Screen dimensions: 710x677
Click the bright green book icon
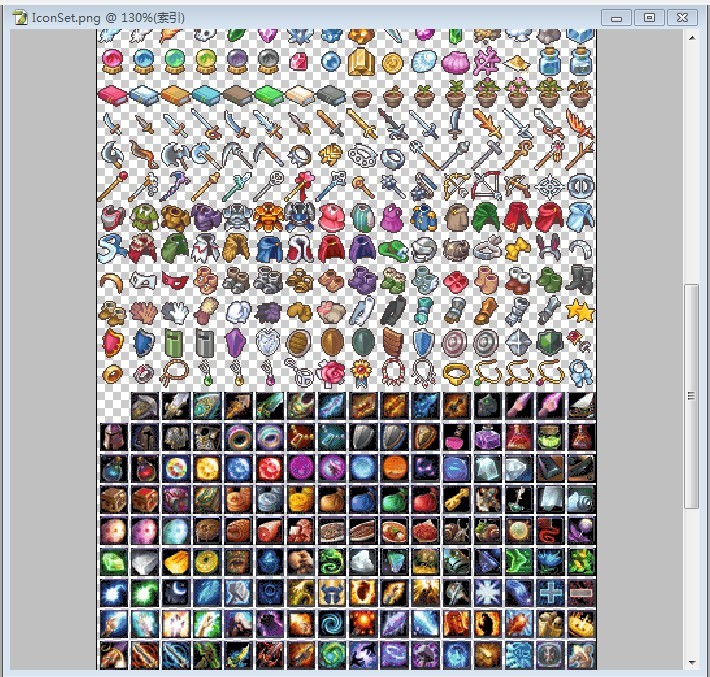(x=269, y=96)
